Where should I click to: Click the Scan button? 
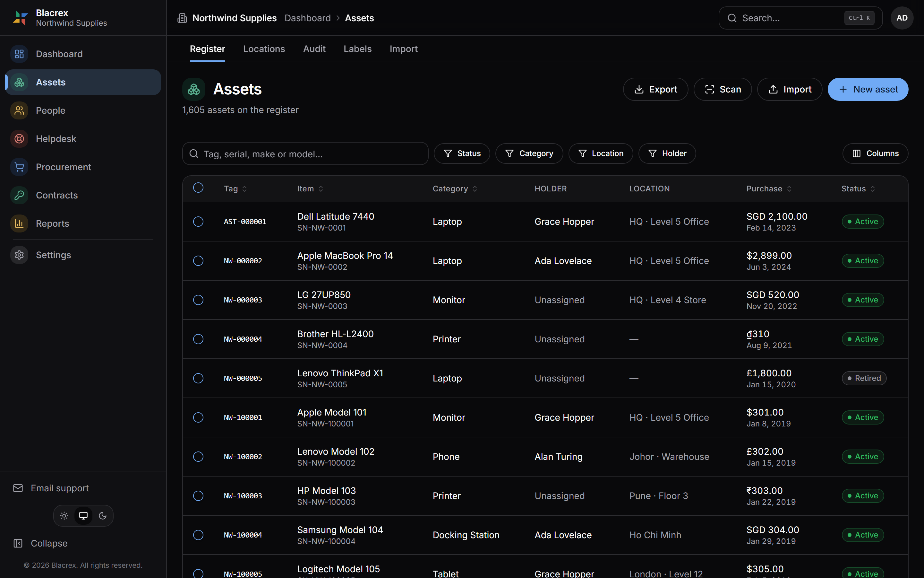[x=723, y=90]
